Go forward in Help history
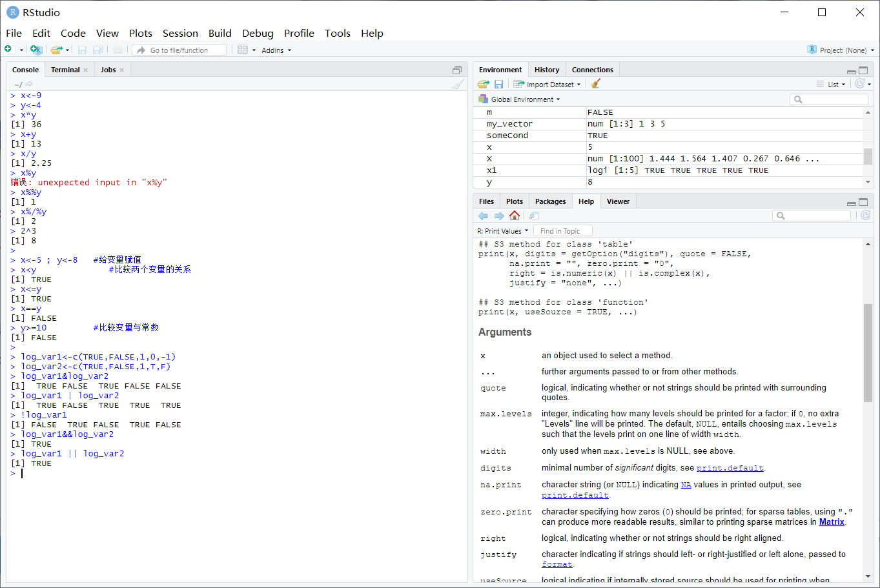 pos(498,216)
